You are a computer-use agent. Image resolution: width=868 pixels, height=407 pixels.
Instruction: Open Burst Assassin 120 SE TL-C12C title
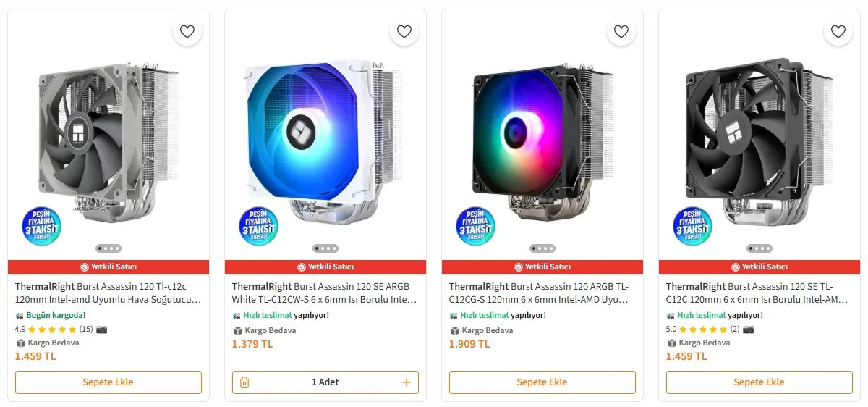(759, 293)
